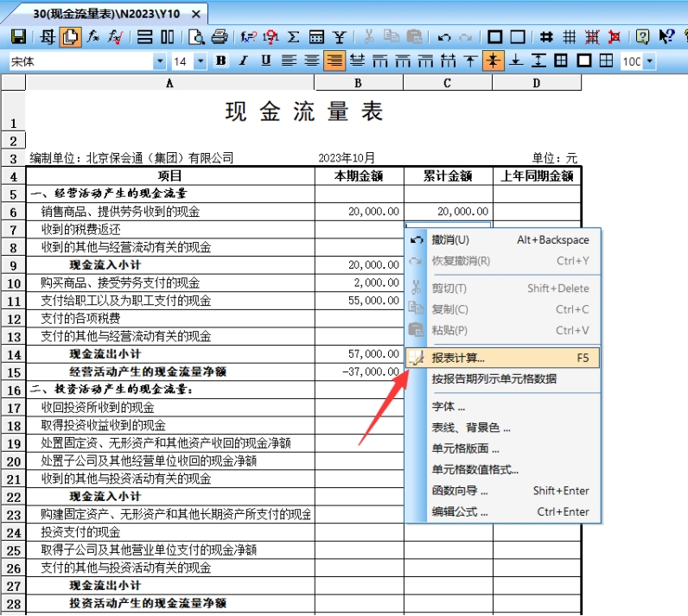Click the Save icon in the toolbar
Viewport: 688px width, 616px height.
17,37
